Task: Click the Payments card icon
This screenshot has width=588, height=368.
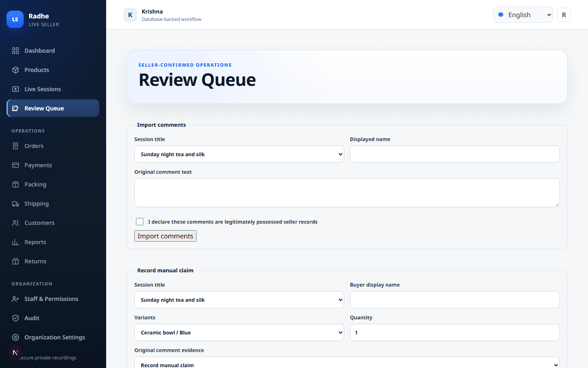Action: pos(16,165)
